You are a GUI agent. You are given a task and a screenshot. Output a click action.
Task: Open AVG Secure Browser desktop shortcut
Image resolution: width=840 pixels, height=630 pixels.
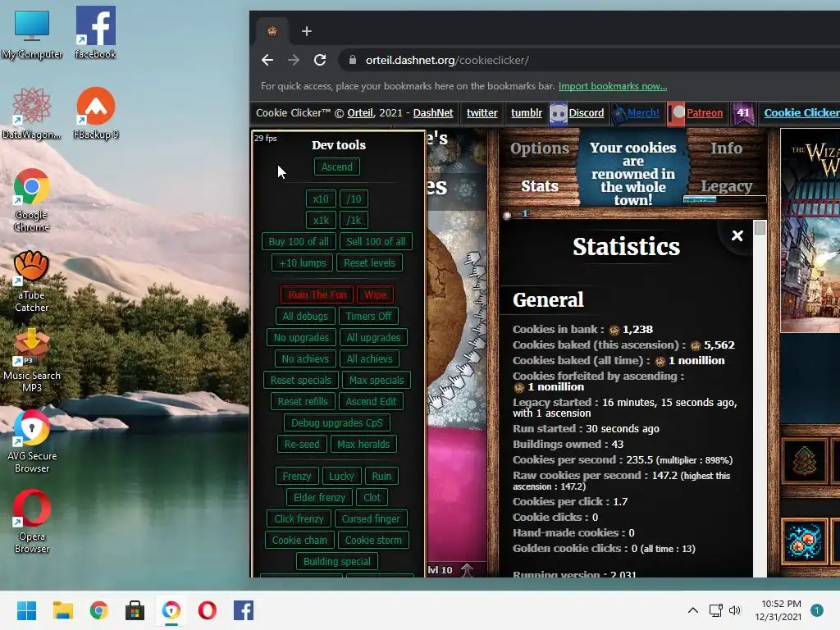point(32,441)
